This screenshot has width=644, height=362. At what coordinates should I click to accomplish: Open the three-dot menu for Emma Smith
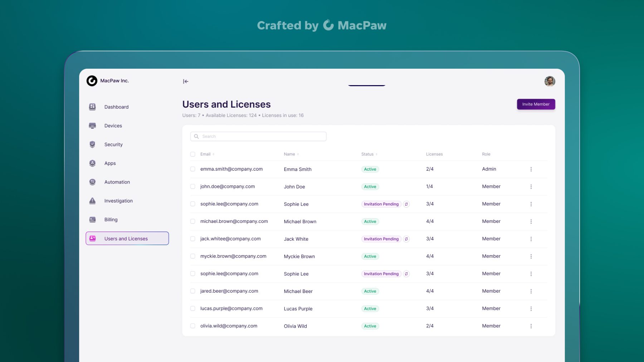click(x=531, y=169)
